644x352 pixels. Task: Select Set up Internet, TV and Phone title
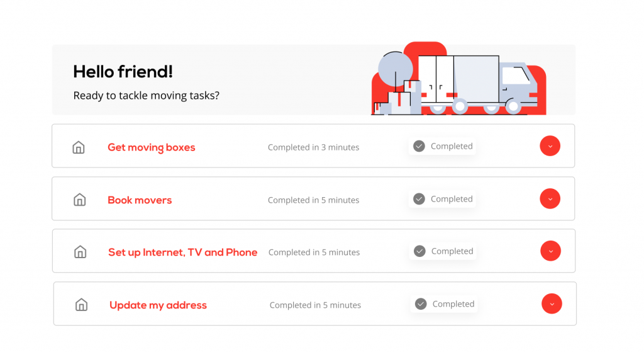point(182,253)
